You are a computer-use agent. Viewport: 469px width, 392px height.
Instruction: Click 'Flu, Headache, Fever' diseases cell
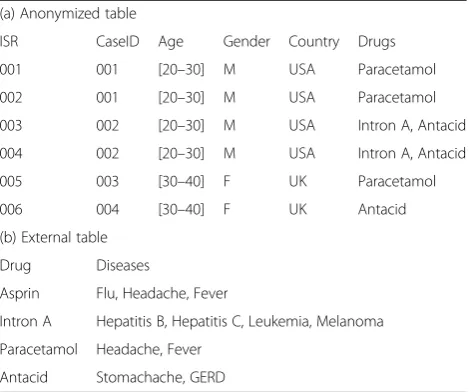pyautogui.click(x=162, y=294)
